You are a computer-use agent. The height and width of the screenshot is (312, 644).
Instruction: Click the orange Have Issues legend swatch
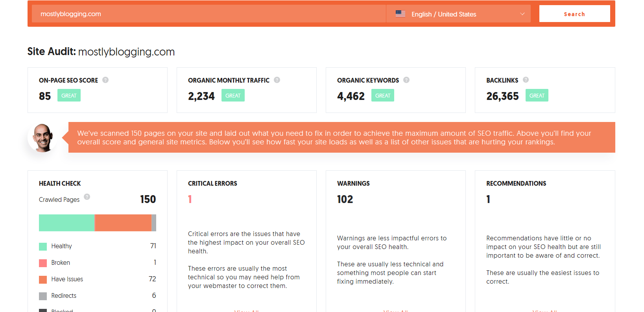tap(43, 280)
